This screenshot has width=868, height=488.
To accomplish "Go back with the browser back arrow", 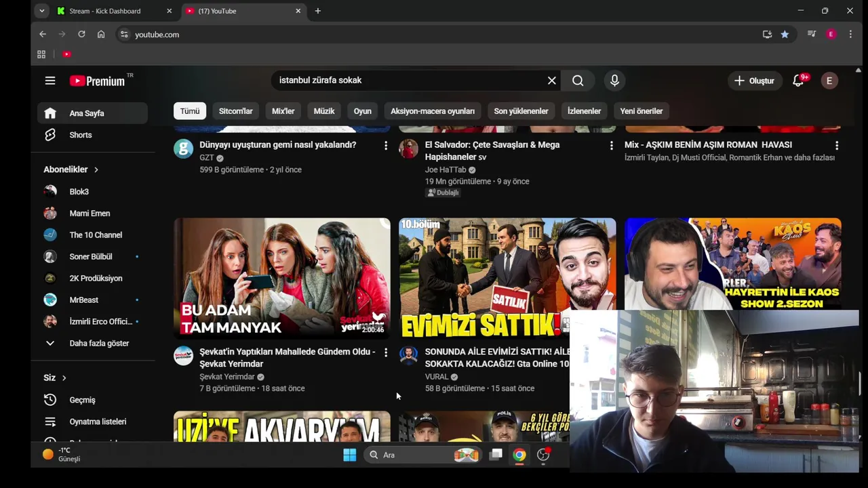I will [43, 34].
